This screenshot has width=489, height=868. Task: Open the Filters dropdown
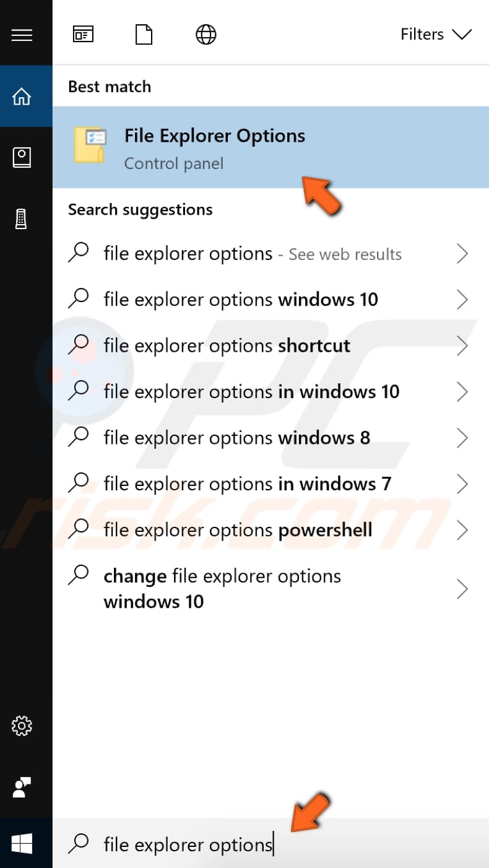pyautogui.click(x=436, y=34)
